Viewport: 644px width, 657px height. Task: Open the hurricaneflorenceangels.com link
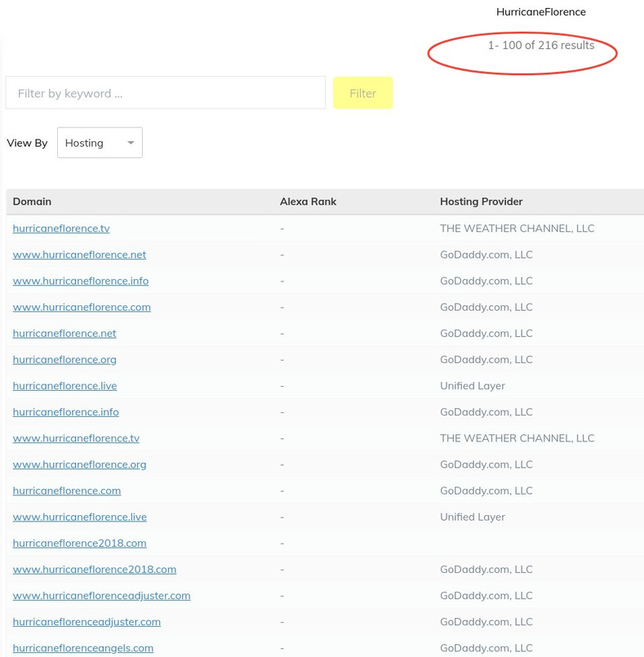coord(83,648)
